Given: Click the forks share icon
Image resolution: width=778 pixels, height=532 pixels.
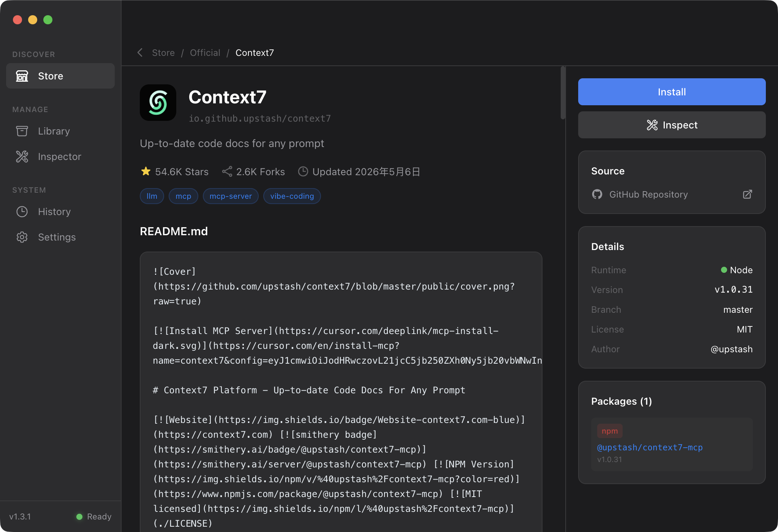Looking at the screenshot, I should coord(227,171).
